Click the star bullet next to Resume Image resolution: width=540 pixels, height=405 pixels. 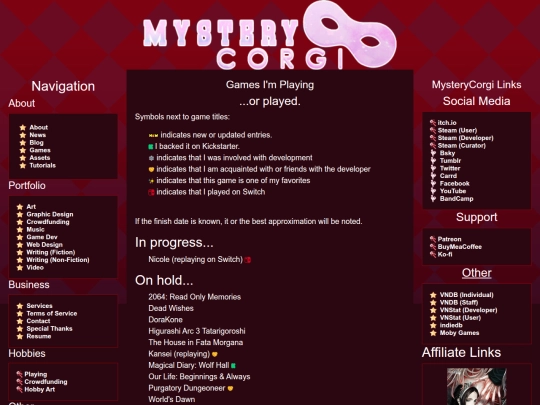point(20,336)
